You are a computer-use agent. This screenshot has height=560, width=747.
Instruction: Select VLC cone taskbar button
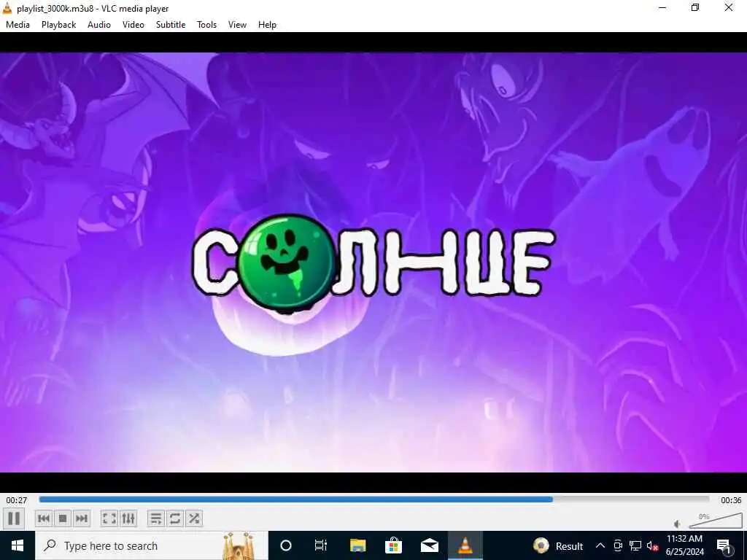(x=465, y=545)
